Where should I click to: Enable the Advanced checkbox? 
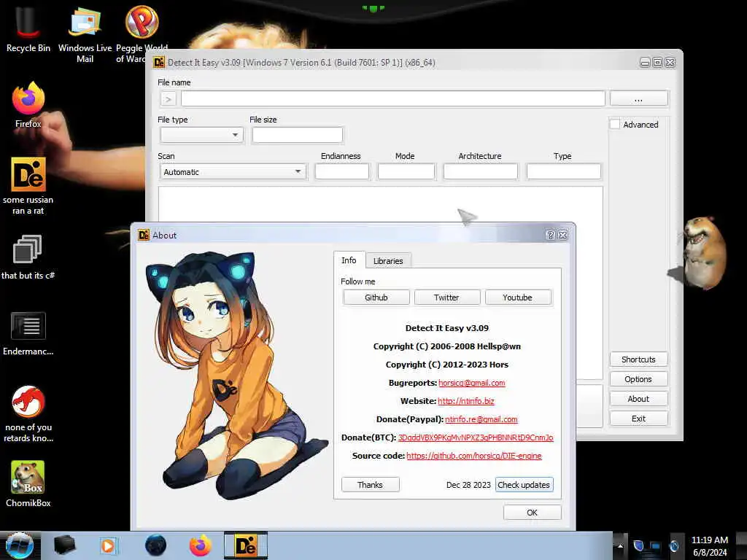615,124
